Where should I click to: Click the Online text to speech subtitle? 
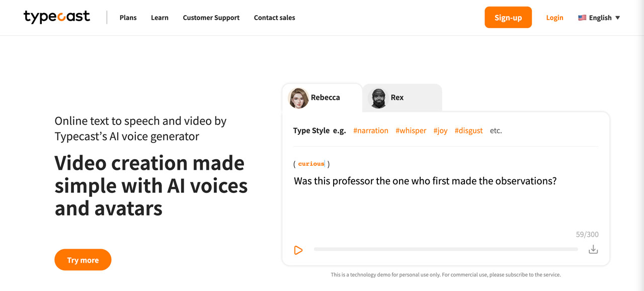tap(141, 128)
